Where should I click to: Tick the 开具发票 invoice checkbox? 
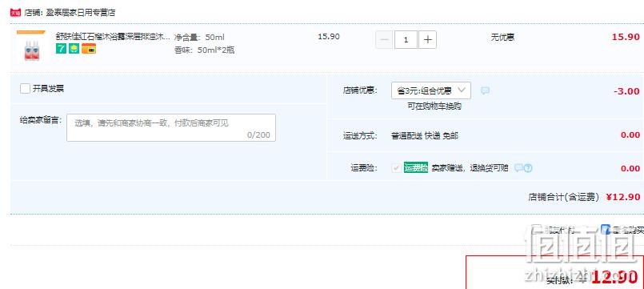[25, 88]
